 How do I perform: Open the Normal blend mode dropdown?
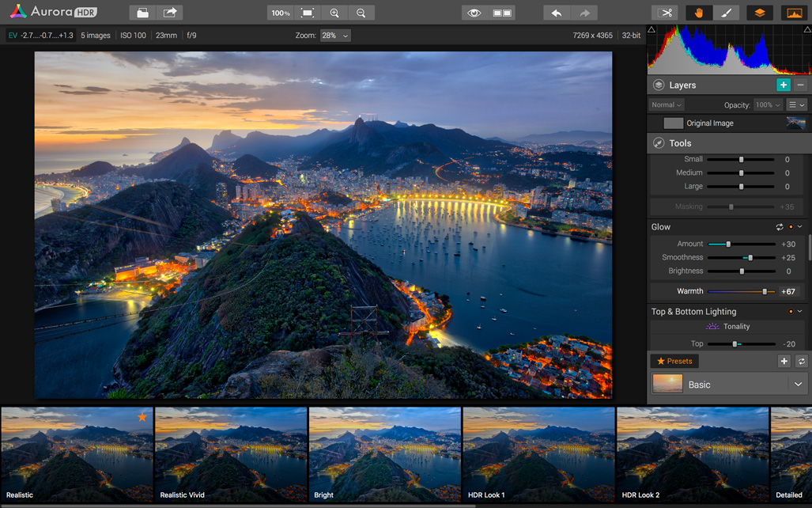coord(667,105)
